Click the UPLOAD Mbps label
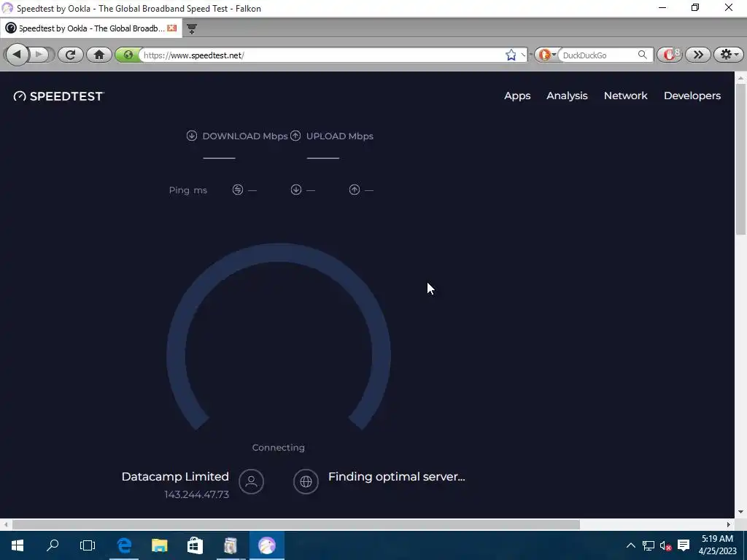 point(340,136)
